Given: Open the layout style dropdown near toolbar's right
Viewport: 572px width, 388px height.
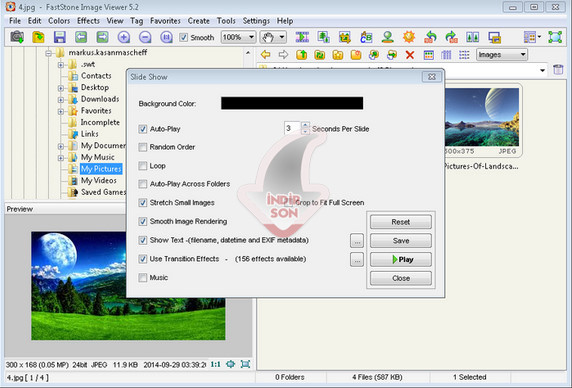Looking at the screenshot, I should pyautogui.click(x=540, y=37).
